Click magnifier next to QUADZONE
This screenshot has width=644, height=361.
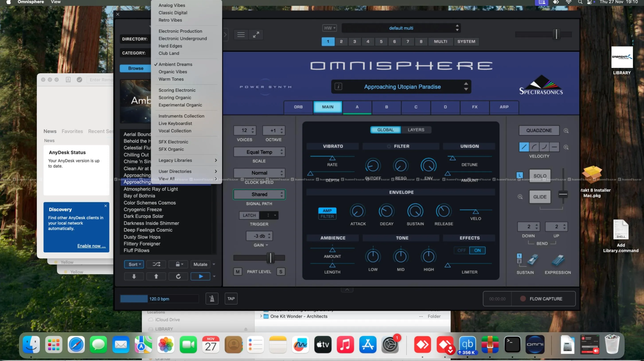pos(566,131)
